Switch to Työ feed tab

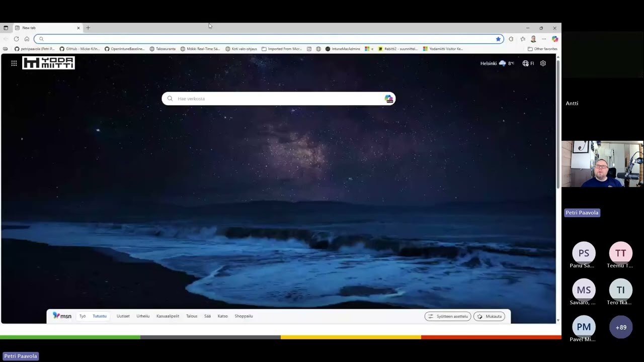pyautogui.click(x=83, y=316)
